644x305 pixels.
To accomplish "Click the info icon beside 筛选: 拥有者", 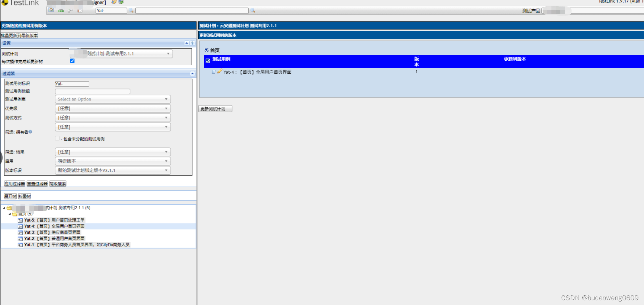I will point(30,131).
